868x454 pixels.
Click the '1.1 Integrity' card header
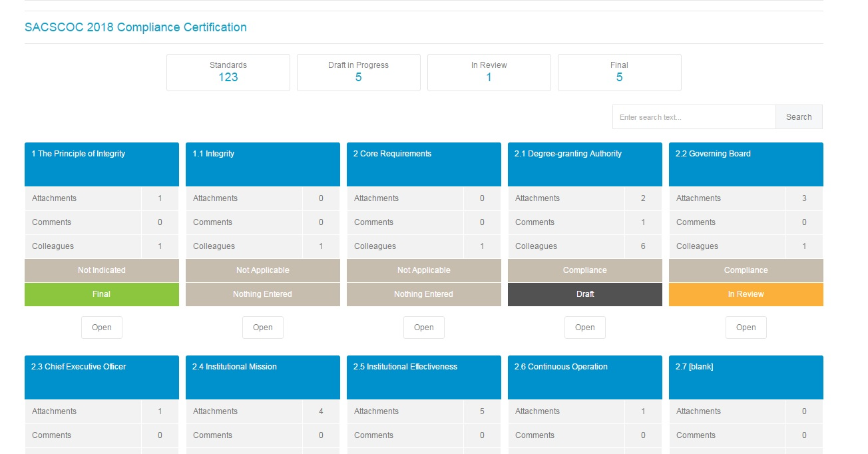click(x=263, y=164)
